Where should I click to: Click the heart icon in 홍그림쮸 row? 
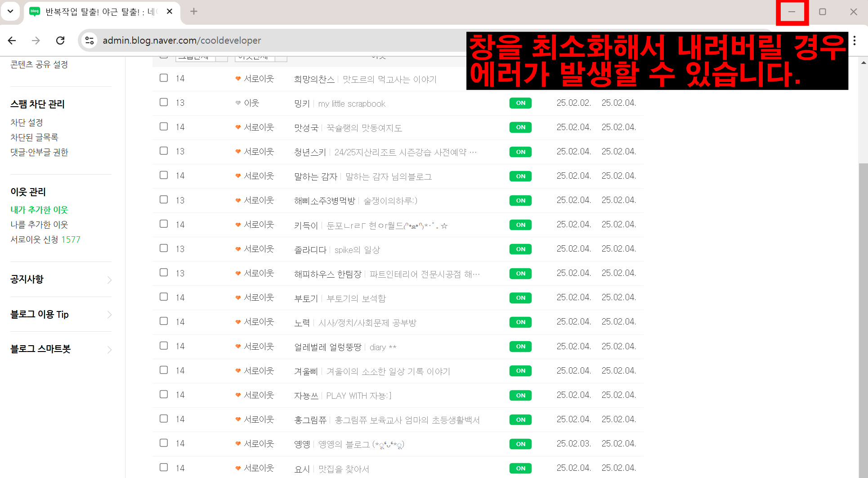[x=238, y=419]
